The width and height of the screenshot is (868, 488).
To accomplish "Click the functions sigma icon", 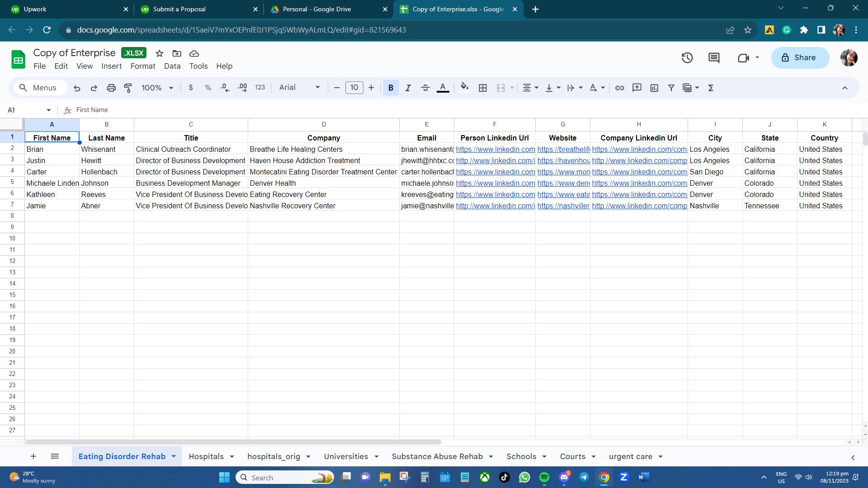I will click(x=711, y=88).
